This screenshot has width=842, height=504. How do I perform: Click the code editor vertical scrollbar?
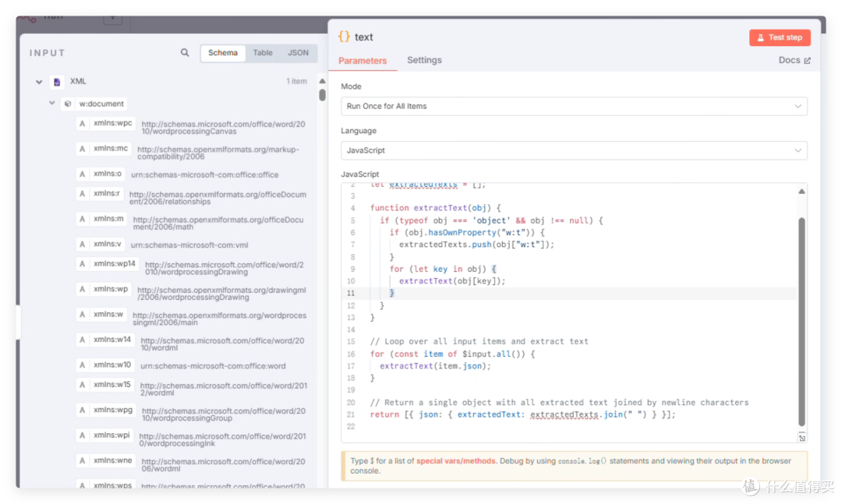click(801, 321)
